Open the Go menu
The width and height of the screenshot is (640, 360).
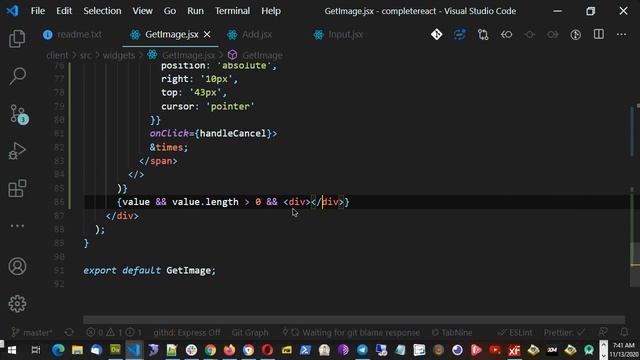[170, 11]
